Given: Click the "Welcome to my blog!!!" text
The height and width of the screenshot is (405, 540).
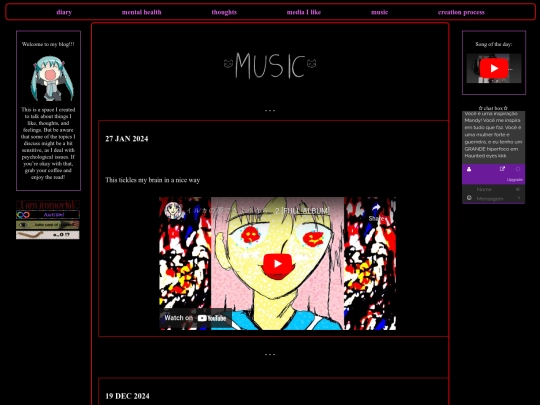Looking at the screenshot, I should click(x=48, y=44).
